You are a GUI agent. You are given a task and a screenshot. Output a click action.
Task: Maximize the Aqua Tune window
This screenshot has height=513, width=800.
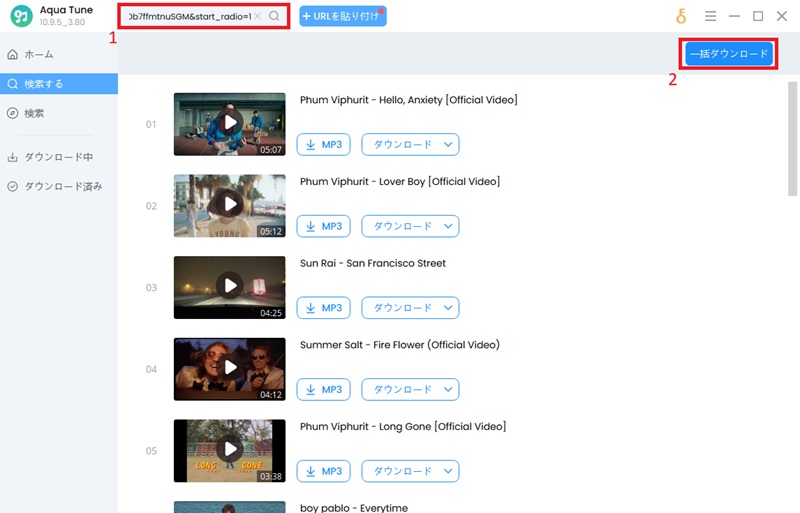[758, 16]
